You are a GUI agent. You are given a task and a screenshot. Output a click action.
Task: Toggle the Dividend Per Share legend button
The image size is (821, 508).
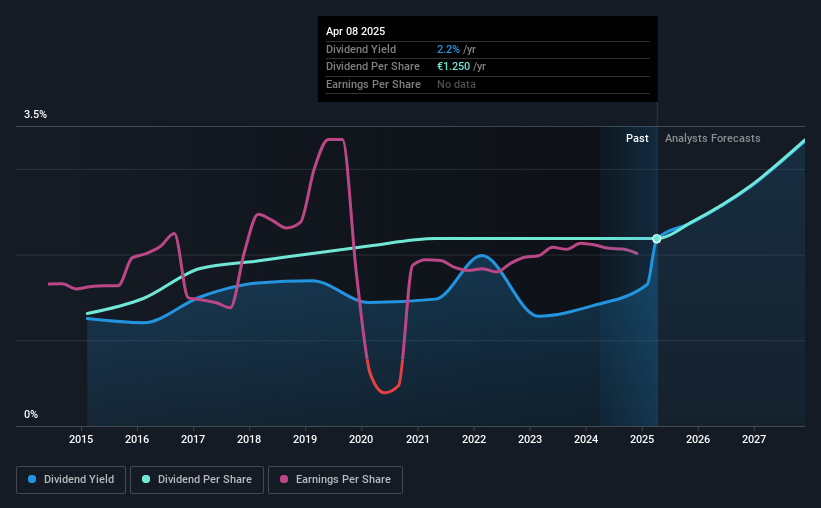(x=197, y=480)
